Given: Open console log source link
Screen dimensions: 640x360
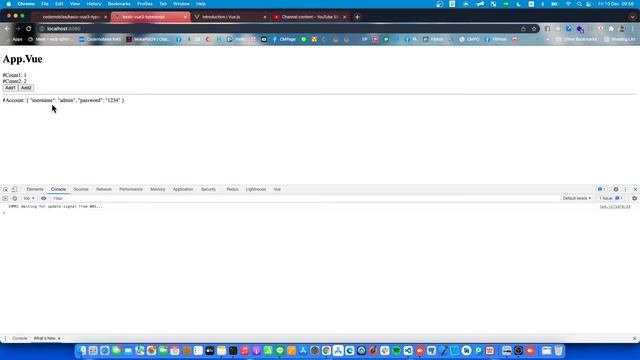Looking at the screenshot, I should (615, 207).
